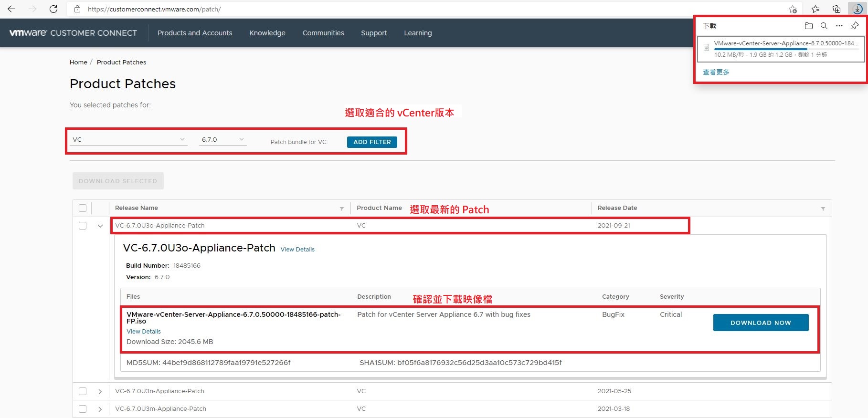Open the 6.7.0 version dropdown

pyautogui.click(x=223, y=139)
